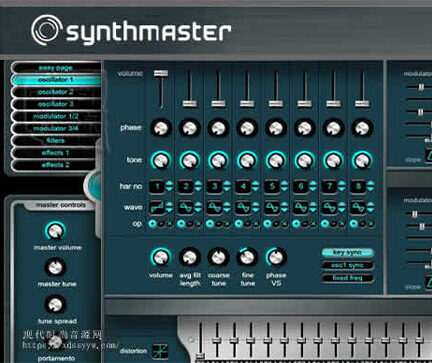This screenshot has width=432, height=363.
Task: Click the sine wave display of harmonic 2
Action: 186,208
